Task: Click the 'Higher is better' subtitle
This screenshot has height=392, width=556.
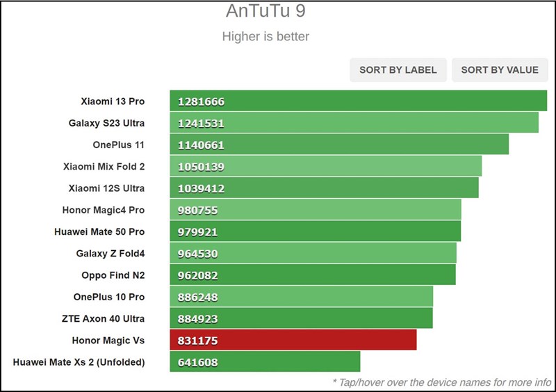Action: [265, 37]
